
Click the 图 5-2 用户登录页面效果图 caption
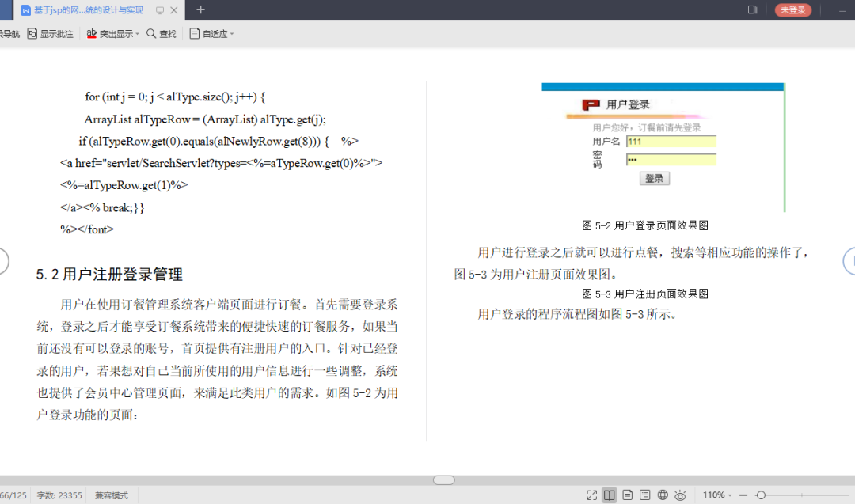pos(645,225)
